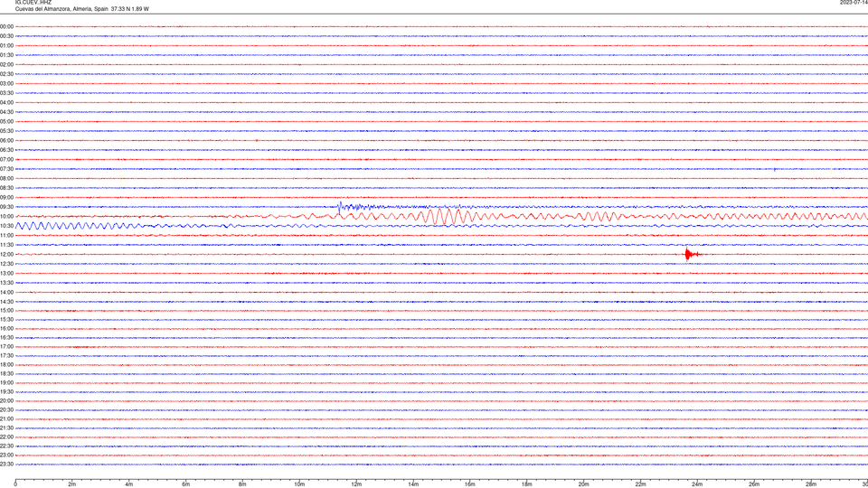This screenshot has width=868, height=488.
Task: Click the 0 tick on the minute axis
Action: [x=15, y=484]
